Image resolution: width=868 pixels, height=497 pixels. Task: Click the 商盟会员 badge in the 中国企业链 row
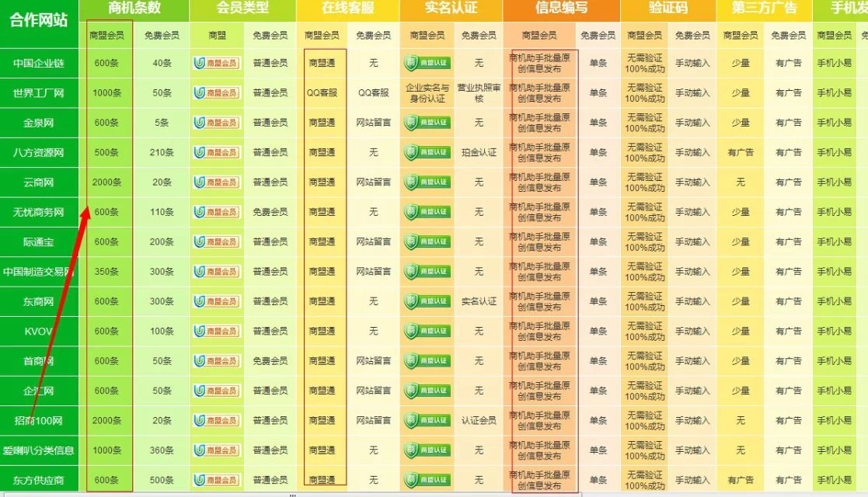[x=216, y=63]
